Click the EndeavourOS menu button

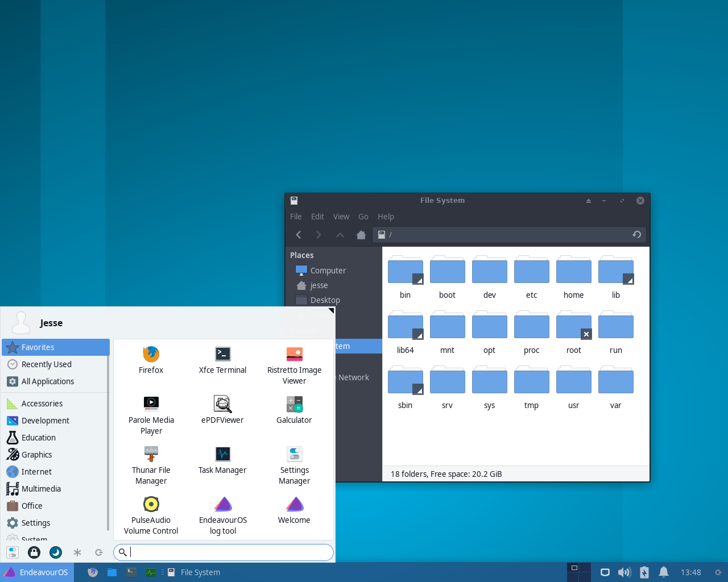tap(37, 572)
